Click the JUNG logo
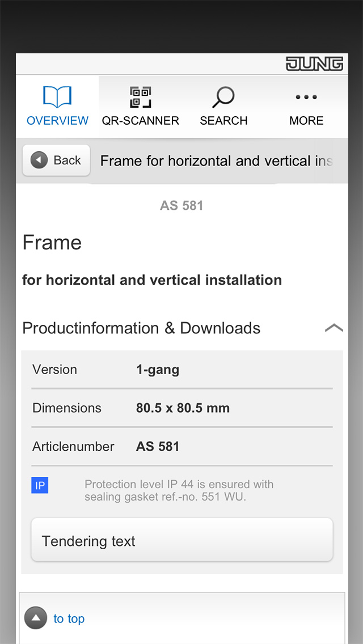This screenshot has width=363, height=644. click(x=314, y=64)
